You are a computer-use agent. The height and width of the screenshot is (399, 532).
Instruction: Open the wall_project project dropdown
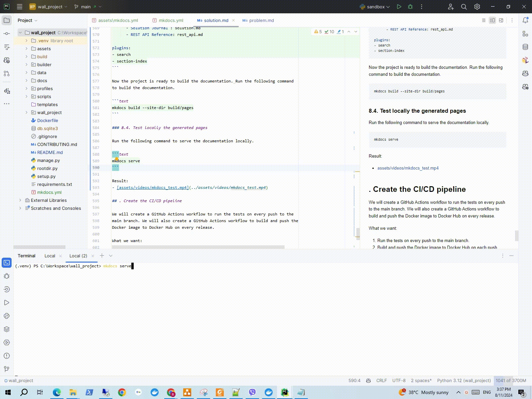coord(48,7)
